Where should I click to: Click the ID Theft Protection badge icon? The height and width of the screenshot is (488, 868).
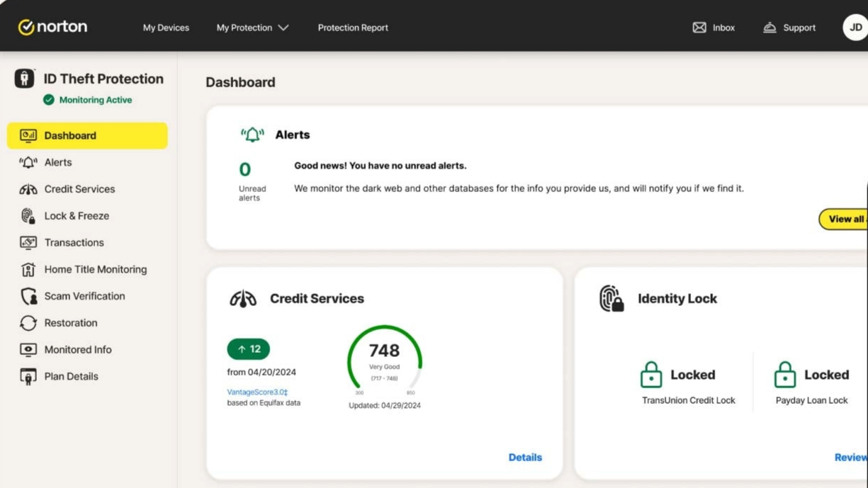25,79
